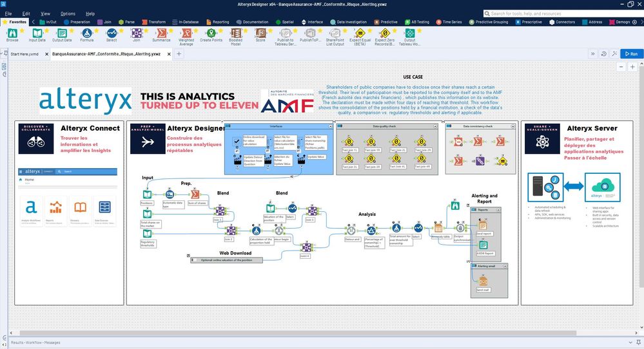Click the ASCII Report node

pos(483,245)
